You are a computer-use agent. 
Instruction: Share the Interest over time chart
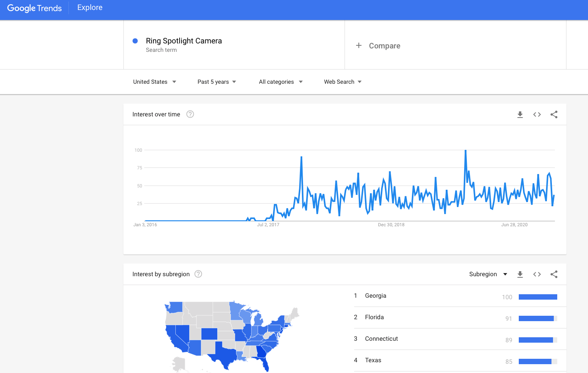554,114
